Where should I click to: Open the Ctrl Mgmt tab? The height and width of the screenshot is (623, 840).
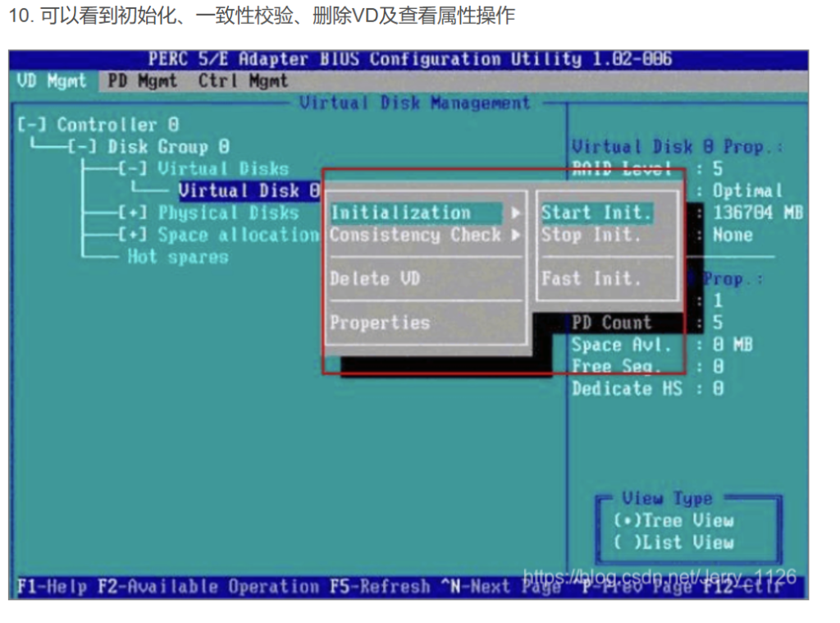pos(243,81)
